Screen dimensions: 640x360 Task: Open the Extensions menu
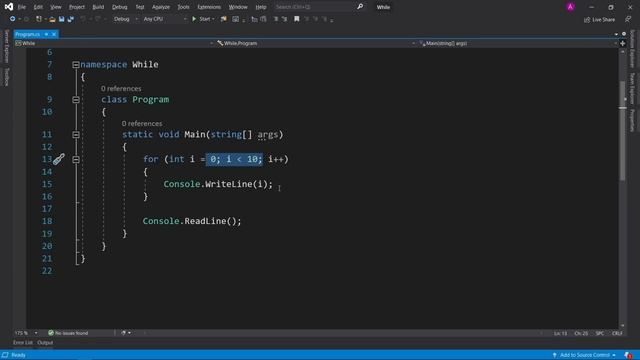(x=209, y=7)
